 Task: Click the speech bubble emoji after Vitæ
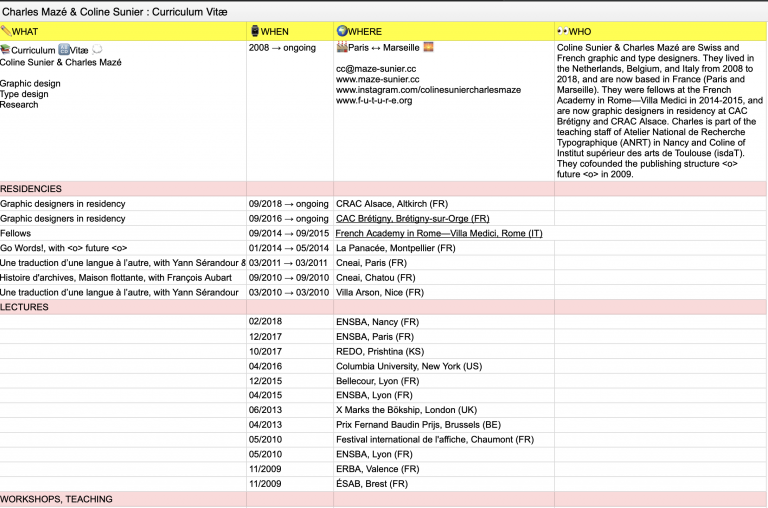click(x=97, y=49)
